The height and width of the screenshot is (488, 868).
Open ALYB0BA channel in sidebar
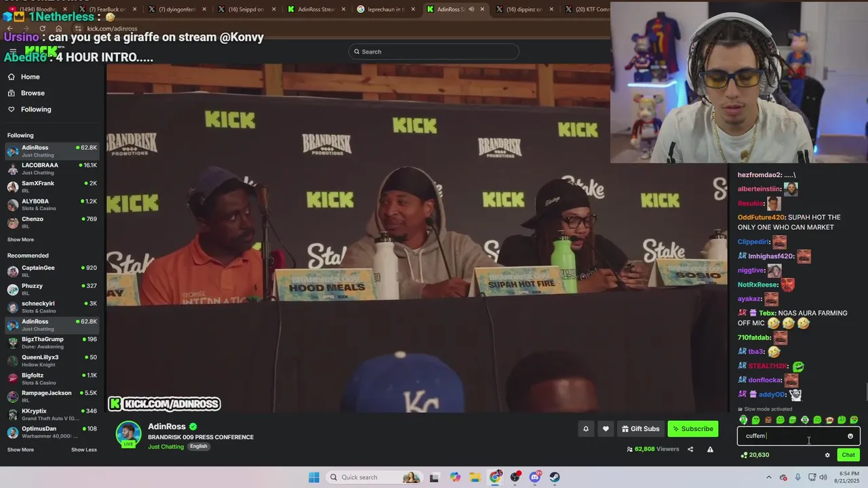click(52, 205)
